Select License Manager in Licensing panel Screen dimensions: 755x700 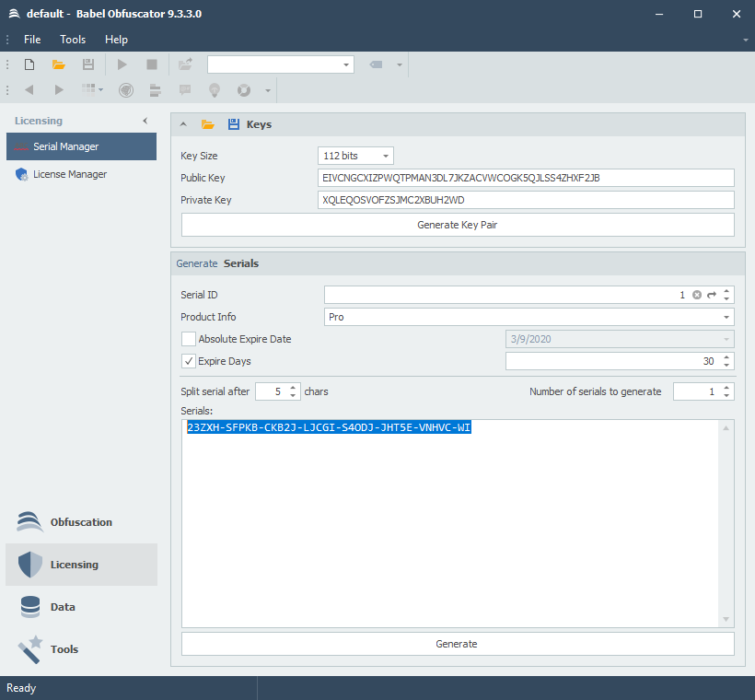(x=81, y=174)
